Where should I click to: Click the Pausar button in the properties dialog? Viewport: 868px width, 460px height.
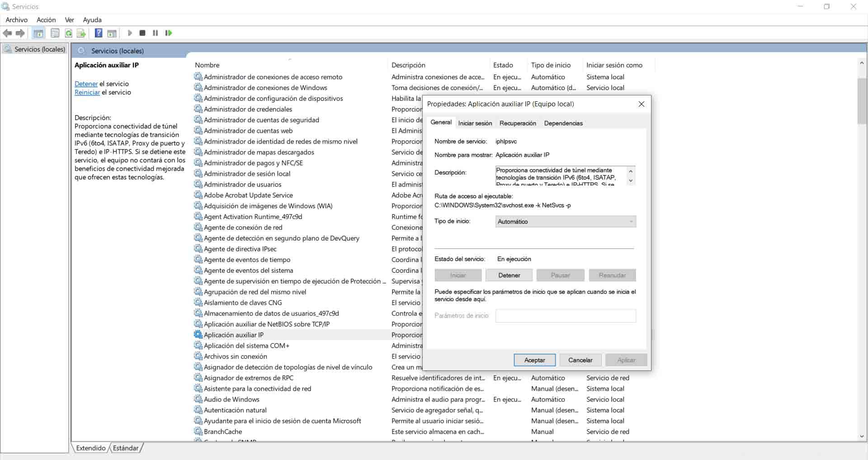tap(560, 275)
